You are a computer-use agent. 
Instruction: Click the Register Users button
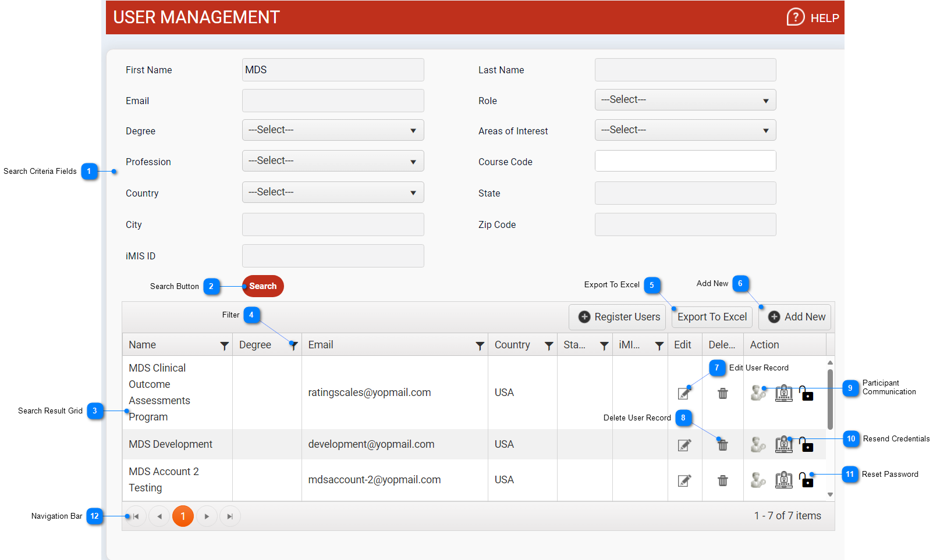tap(618, 317)
